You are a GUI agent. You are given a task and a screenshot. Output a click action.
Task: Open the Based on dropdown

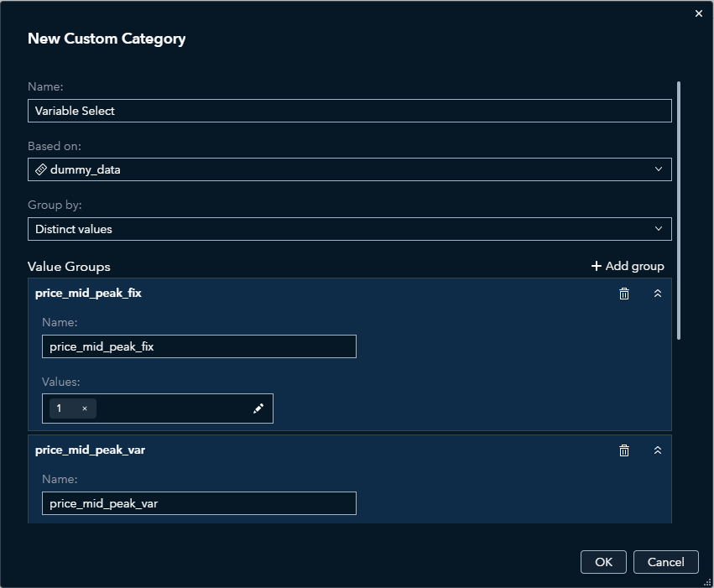coord(659,169)
